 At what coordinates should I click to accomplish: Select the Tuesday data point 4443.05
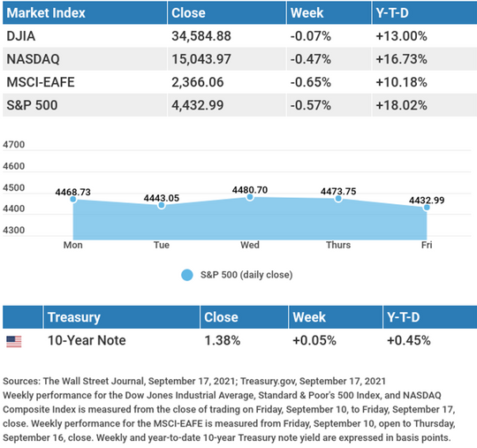point(162,205)
